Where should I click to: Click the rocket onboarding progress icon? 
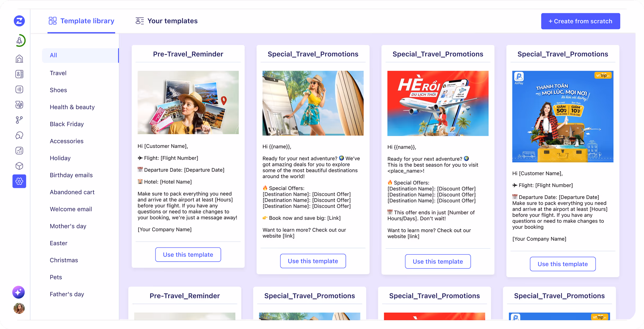(x=19, y=41)
